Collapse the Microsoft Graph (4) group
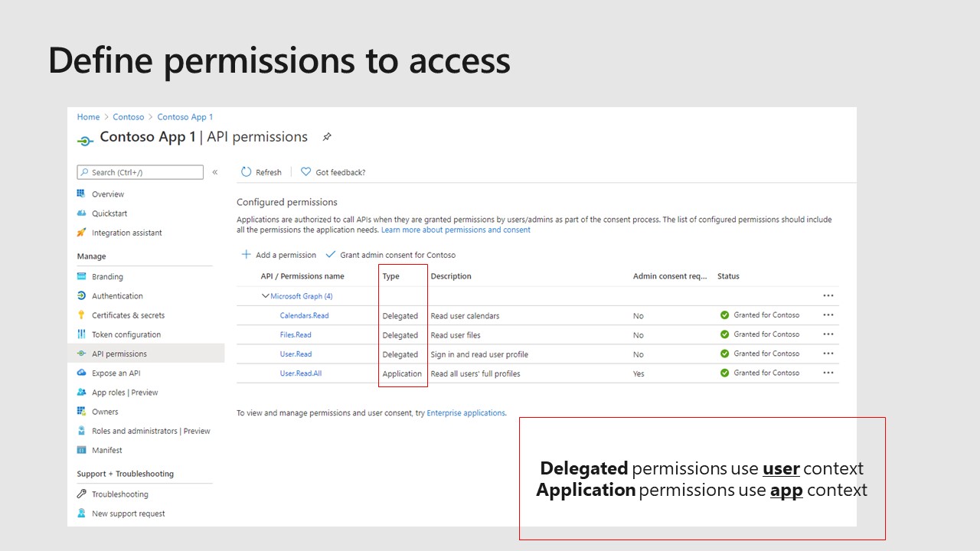Image resolution: width=980 pixels, height=551 pixels. pos(266,296)
